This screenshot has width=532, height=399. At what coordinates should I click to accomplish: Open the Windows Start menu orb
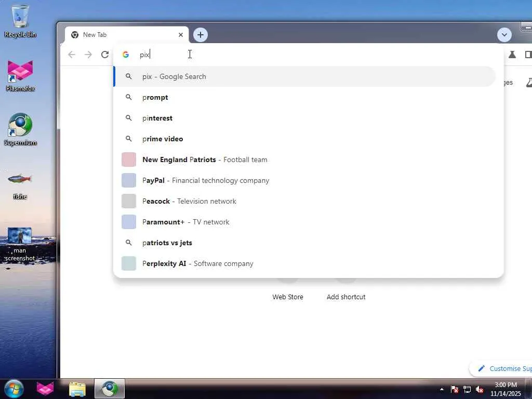14,389
